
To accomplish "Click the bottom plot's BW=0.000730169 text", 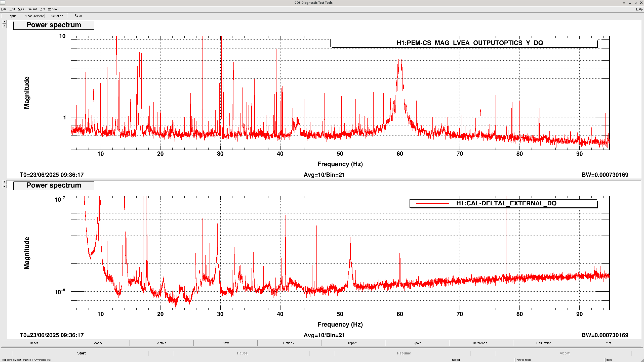I will pos(605,335).
